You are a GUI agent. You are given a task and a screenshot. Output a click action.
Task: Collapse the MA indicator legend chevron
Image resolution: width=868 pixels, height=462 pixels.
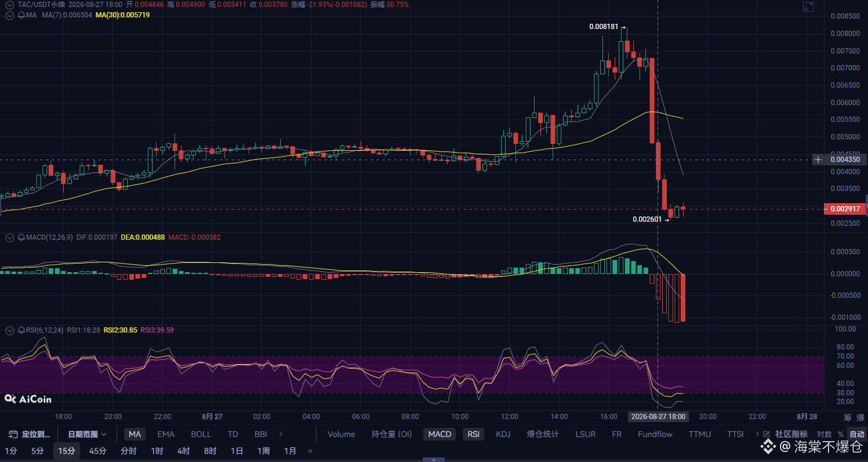(x=9, y=15)
